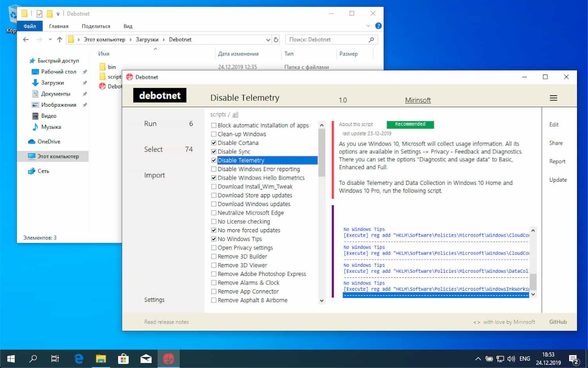Viewport: 588px width, 368px height.
Task: Open Task View on the taskbar
Action: click(55, 359)
